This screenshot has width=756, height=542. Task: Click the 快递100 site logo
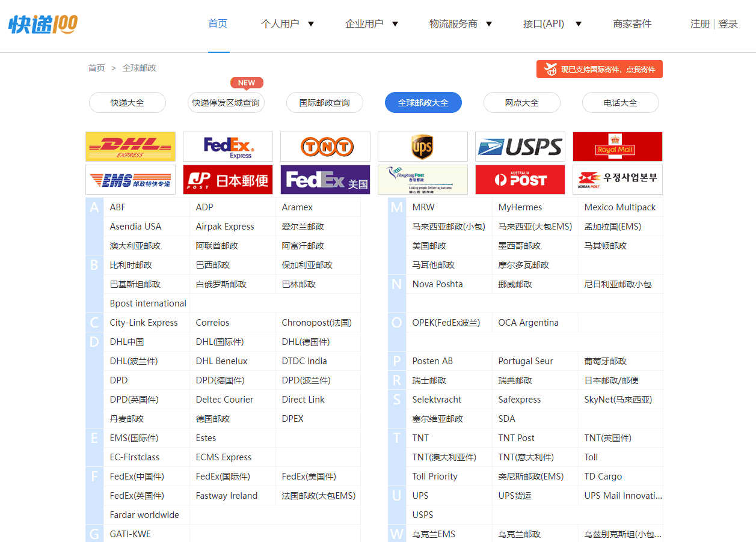42,25
